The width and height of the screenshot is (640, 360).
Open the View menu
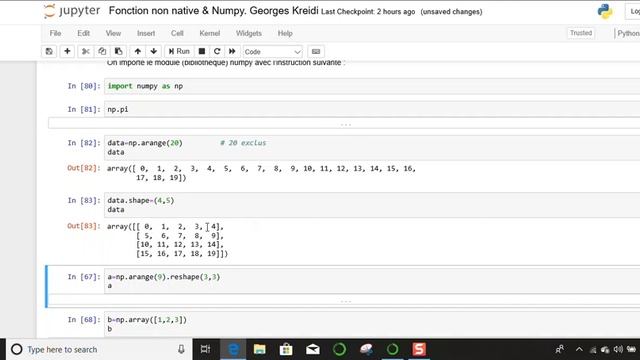click(x=113, y=33)
